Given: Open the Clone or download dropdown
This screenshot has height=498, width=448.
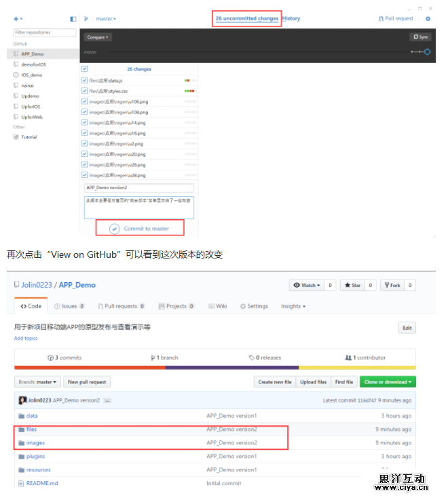Looking at the screenshot, I should click(388, 382).
